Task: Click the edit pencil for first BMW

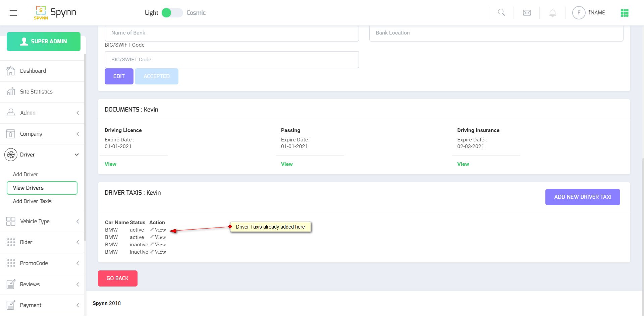Action: click(x=152, y=230)
